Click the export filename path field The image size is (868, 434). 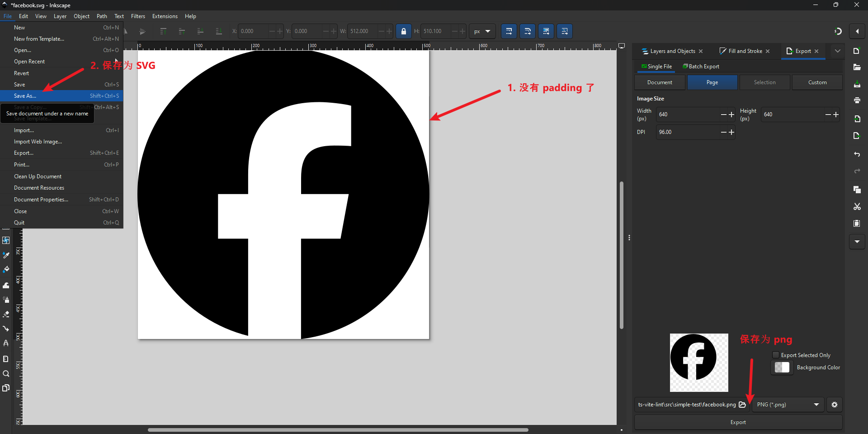pos(687,405)
